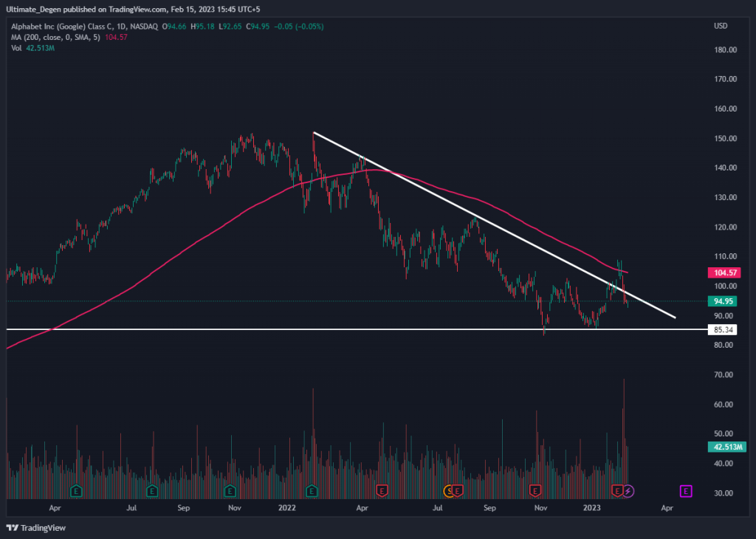
Task: Click the white 85.34 price axis label
Action: pos(722,330)
